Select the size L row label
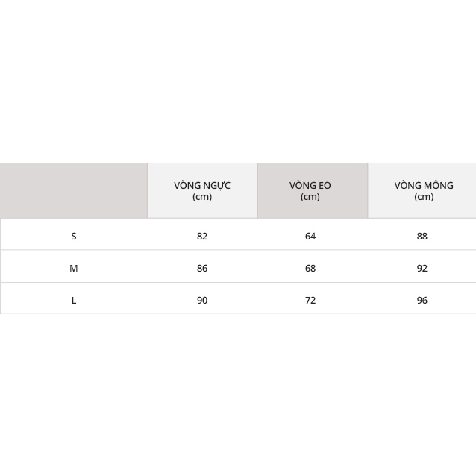The width and height of the screenshot is (476, 476). click(x=74, y=300)
